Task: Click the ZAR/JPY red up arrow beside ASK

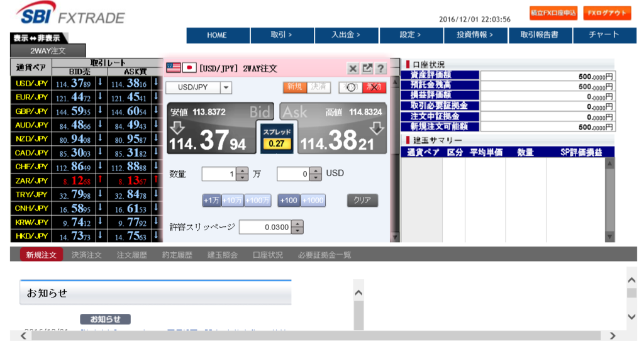Action: [156, 180]
